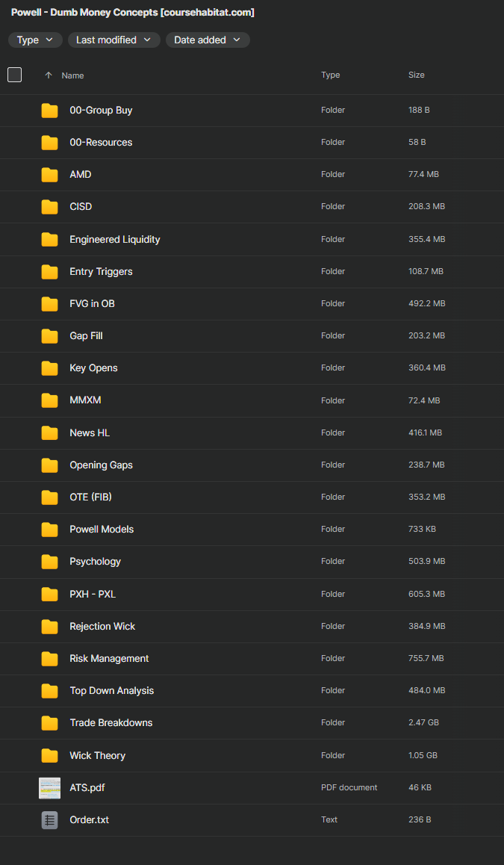Viewport: 504px width, 865px height.
Task: Click the Risk Management folder icon
Action: (x=49, y=659)
